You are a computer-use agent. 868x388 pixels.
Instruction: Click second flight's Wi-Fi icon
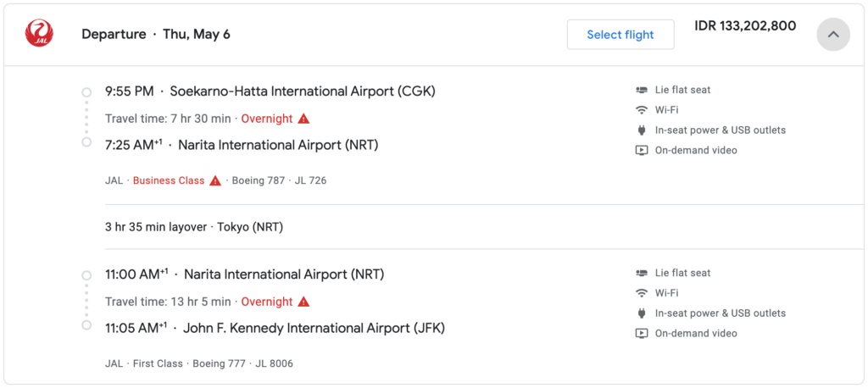[642, 293]
